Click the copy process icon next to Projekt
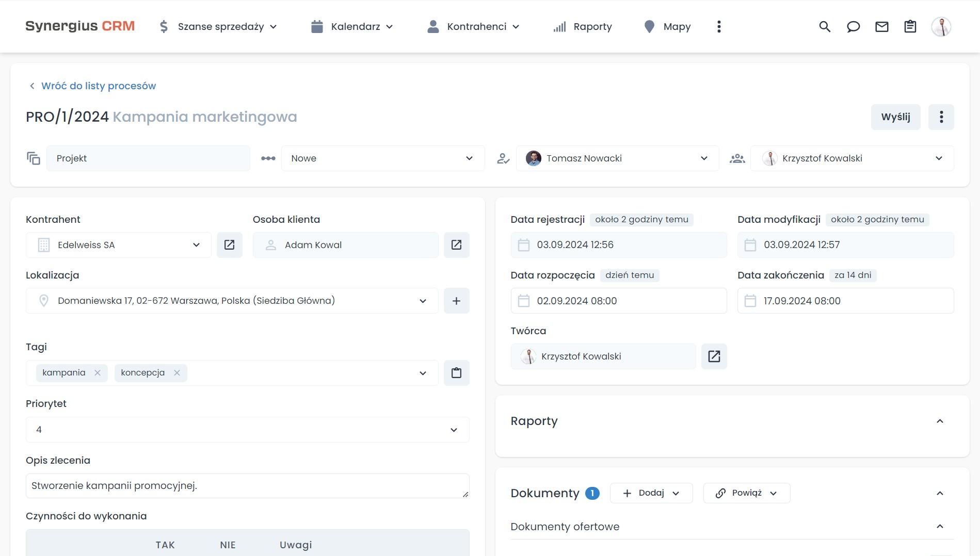The image size is (980, 556). click(34, 158)
